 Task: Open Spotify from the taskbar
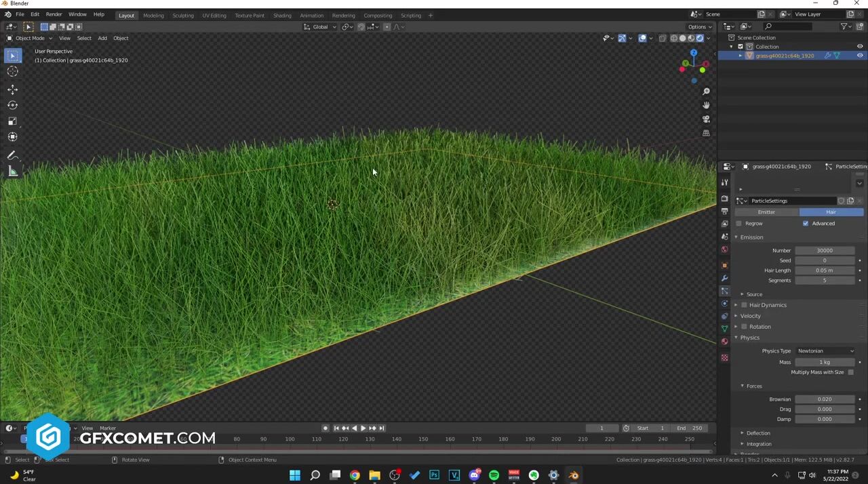494,475
